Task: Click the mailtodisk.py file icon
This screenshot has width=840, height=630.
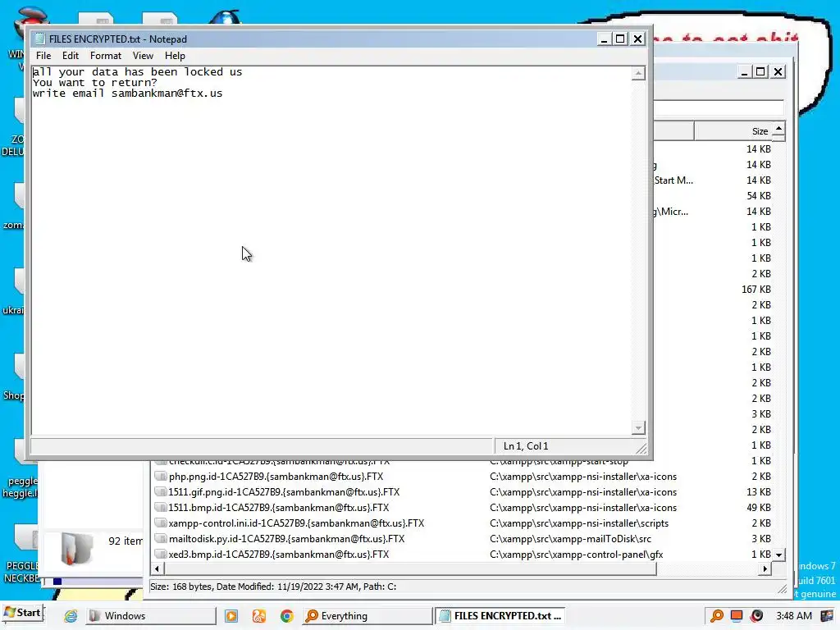Action: pos(160,538)
